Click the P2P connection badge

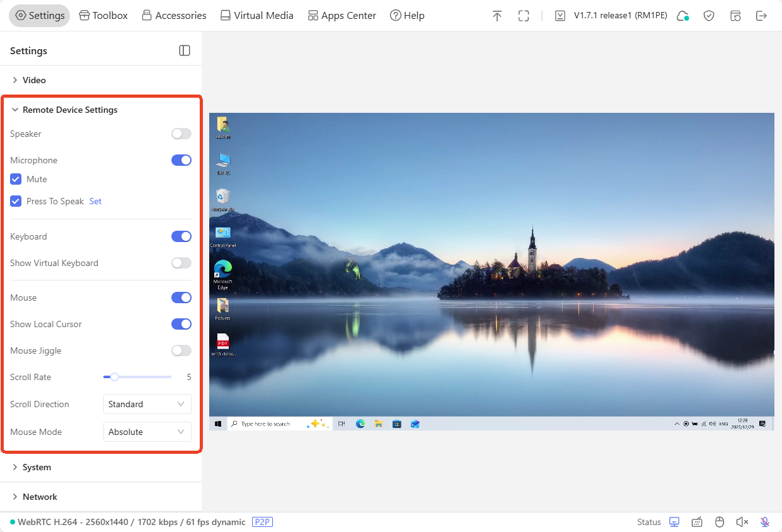coord(262,522)
